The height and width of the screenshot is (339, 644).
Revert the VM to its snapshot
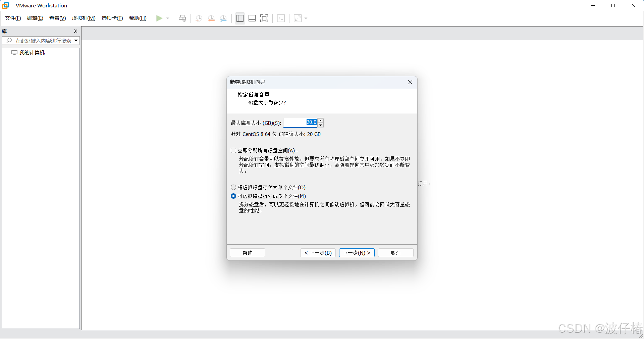point(211,18)
